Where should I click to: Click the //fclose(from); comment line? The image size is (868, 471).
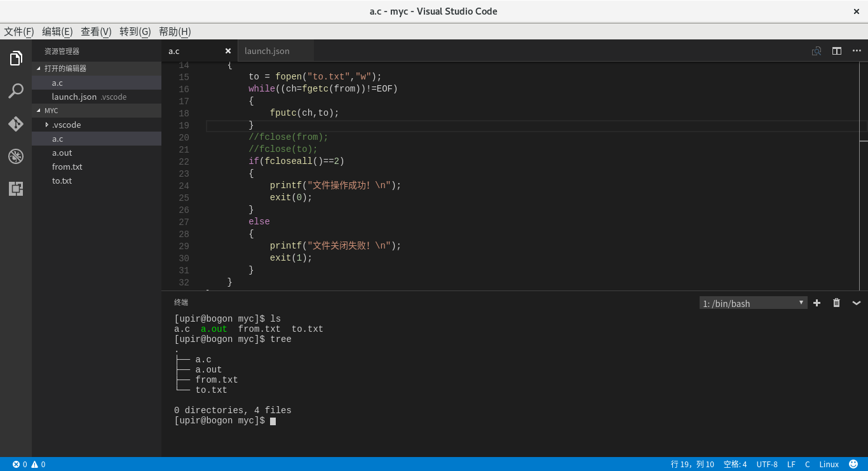point(288,137)
